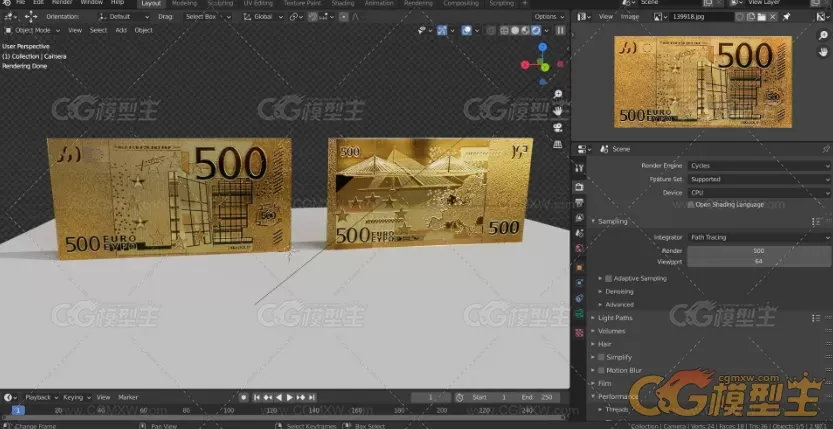This screenshot has width=833, height=429.
Task: Select material preview viewport shading
Action: click(x=525, y=30)
